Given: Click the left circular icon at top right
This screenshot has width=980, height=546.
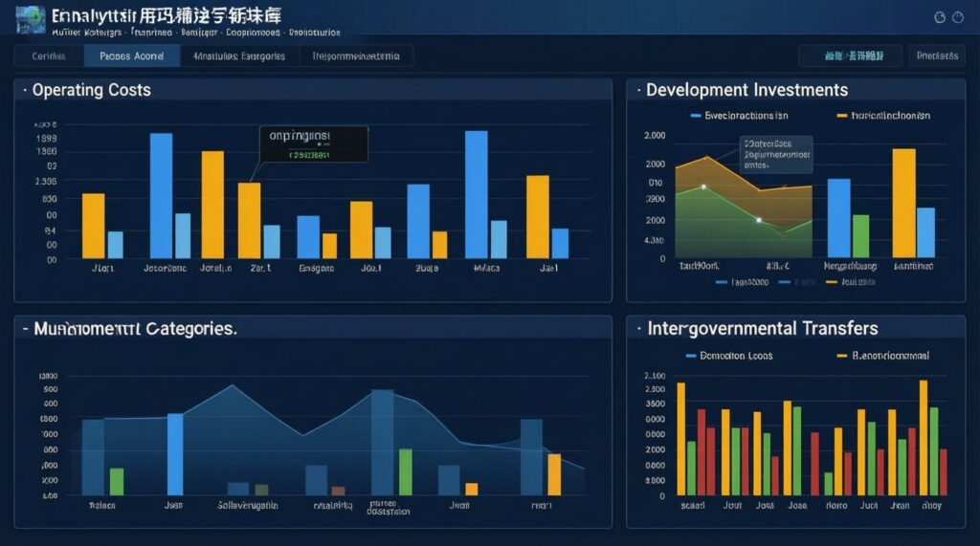Looking at the screenshot, I should coord(939,17).
